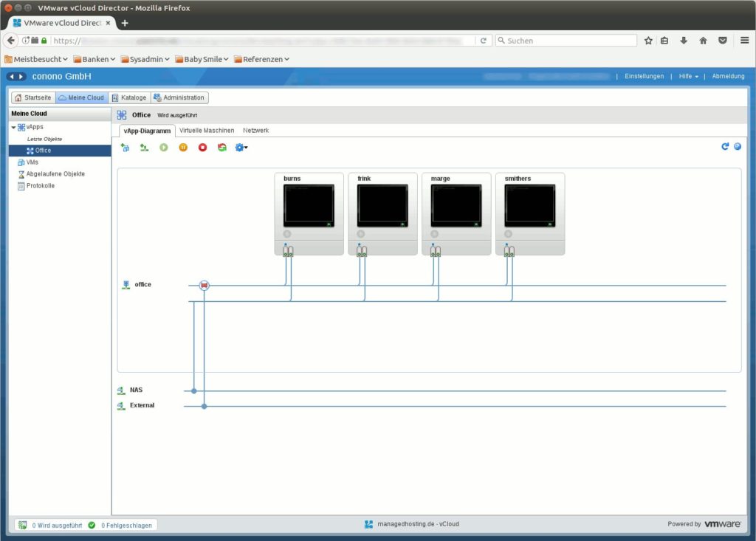Click 0 Fehlgeschlagen status link

126,525
